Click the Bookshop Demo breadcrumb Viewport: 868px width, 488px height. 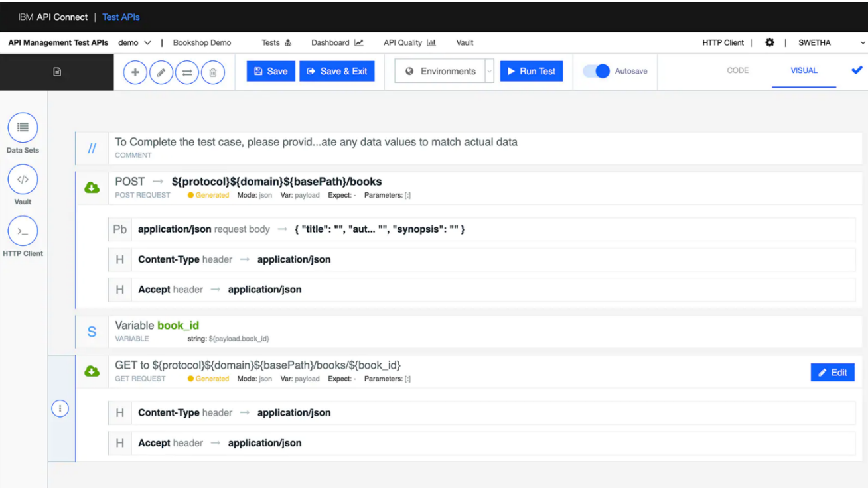click(202, 42)
